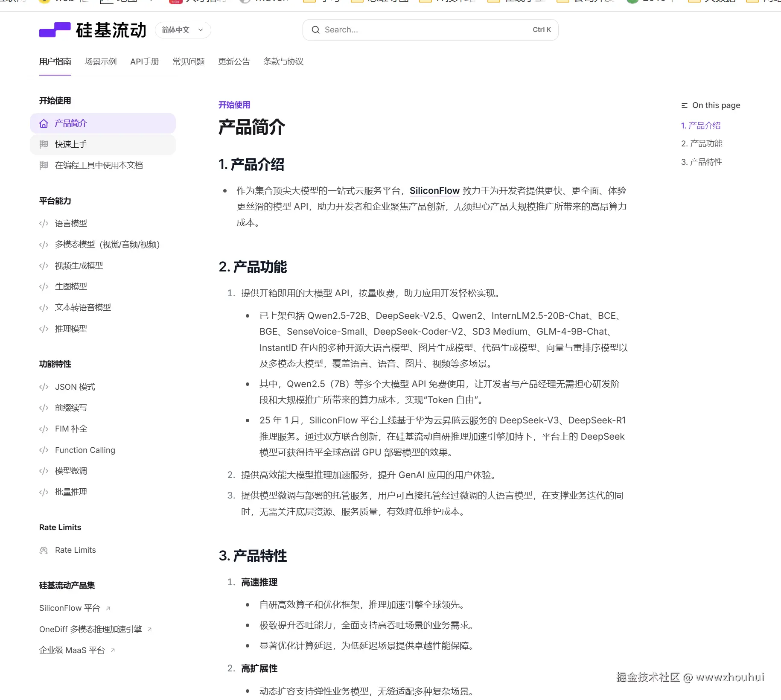
Task: Click the 硅基流动 logo icon
Action: click(x=55, y=30)
